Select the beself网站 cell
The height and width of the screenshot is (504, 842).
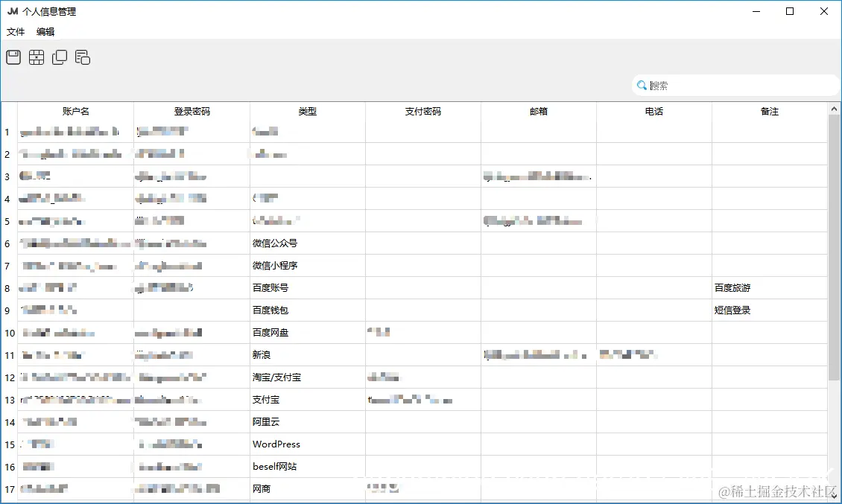pyautogui.click(x=308, y=467)
